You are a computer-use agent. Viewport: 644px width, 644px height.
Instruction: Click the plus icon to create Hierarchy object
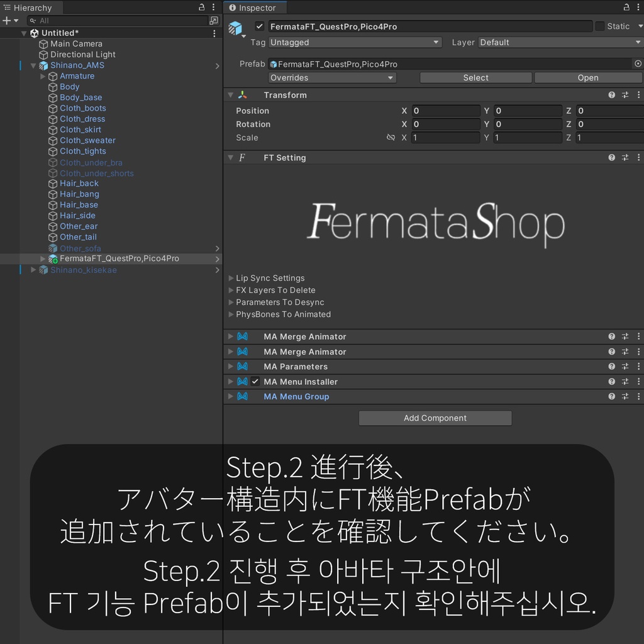tap(5, 20)
